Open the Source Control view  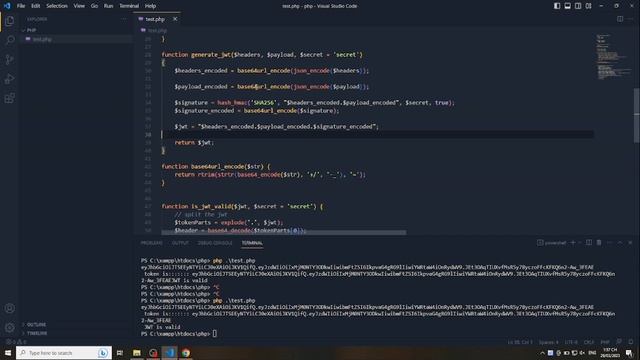[x=10, y=60]
